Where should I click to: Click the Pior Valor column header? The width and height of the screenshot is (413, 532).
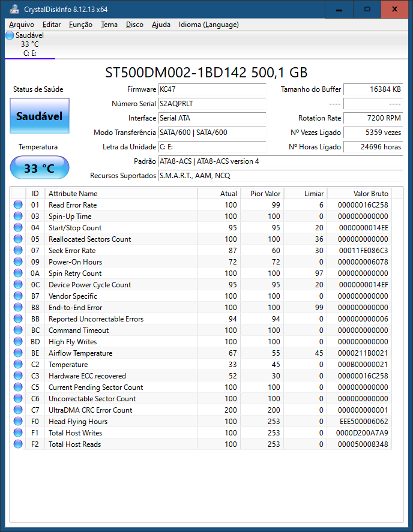pos(262,193)
